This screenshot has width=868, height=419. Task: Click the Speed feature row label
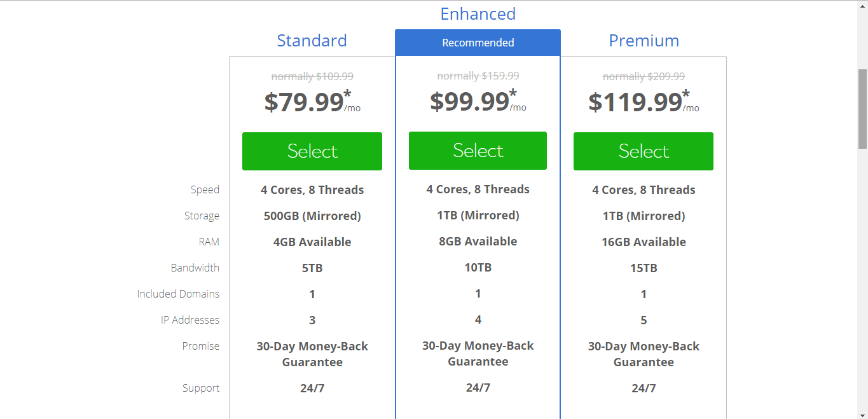205,189
